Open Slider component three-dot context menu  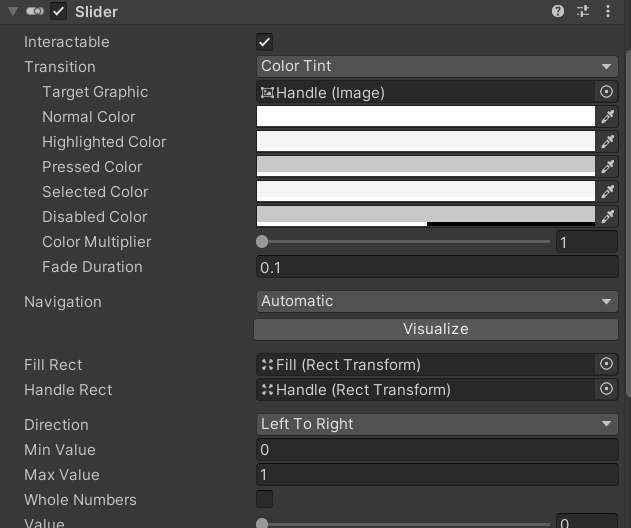tap(608, 11)
